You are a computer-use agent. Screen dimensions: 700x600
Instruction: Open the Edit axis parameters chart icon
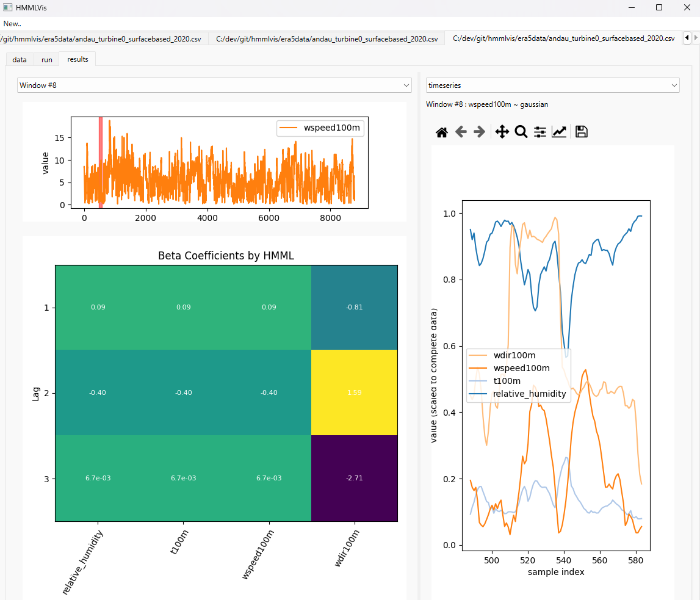558,132
